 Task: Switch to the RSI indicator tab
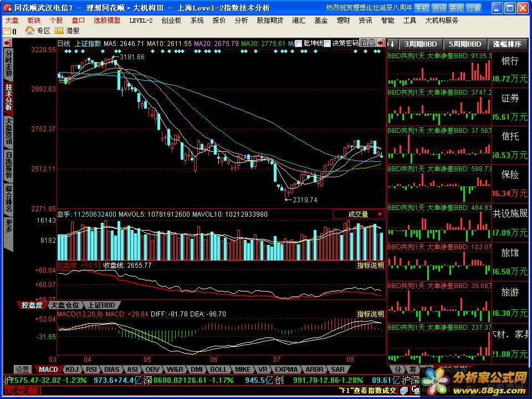pyautogui.click(x=91, y=370)
